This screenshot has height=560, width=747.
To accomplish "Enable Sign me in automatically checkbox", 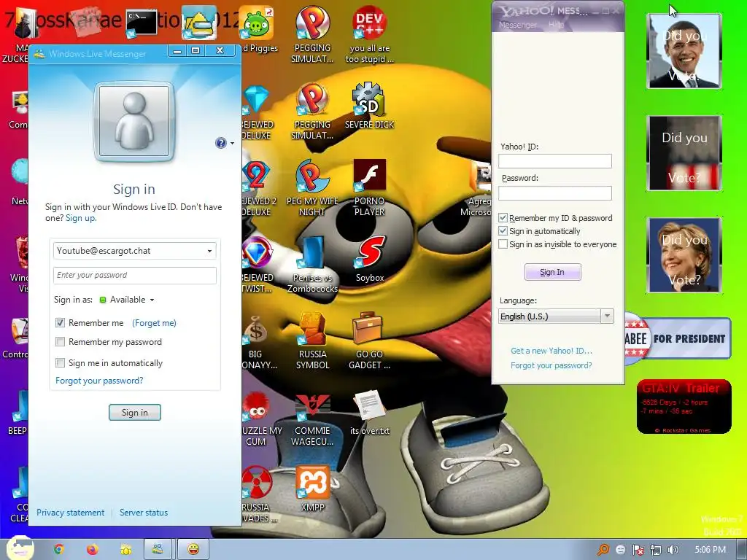I will (60, 363).
